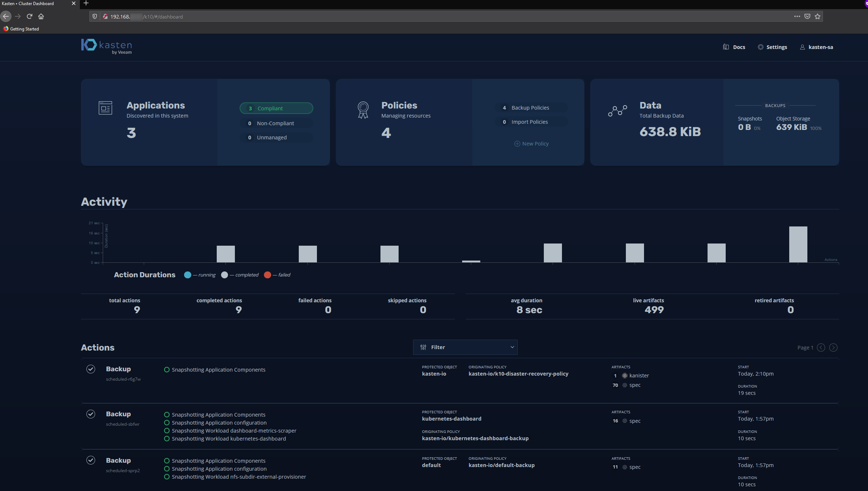
Task: Open the Docs book icon
Action: tap(726, 47)
